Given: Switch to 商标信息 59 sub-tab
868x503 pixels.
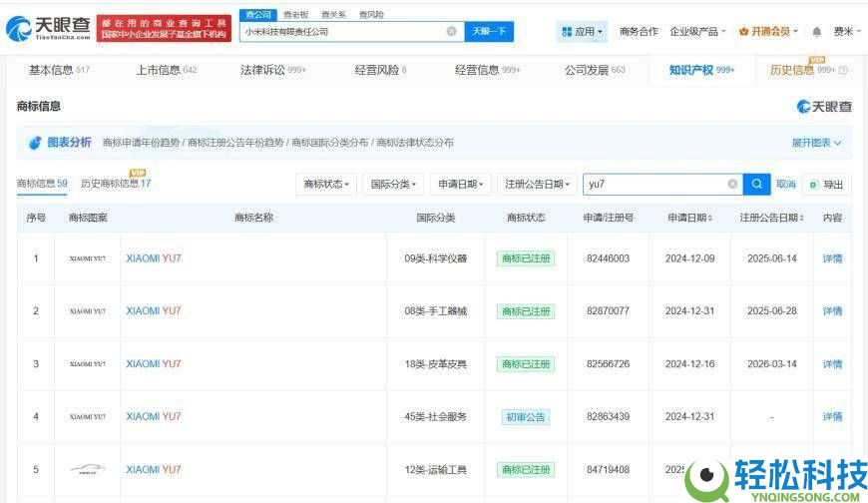Looking at the screenshot, I should (42, 184).
